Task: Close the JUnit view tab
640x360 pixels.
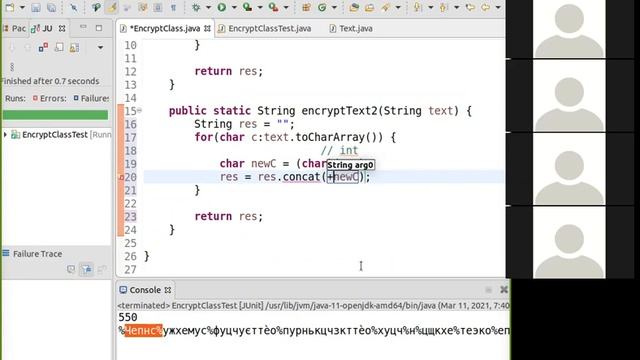Action: [x=62, y=29]
